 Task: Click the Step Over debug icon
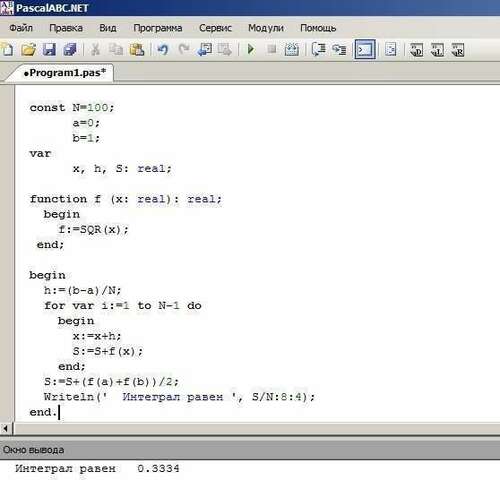339,50
